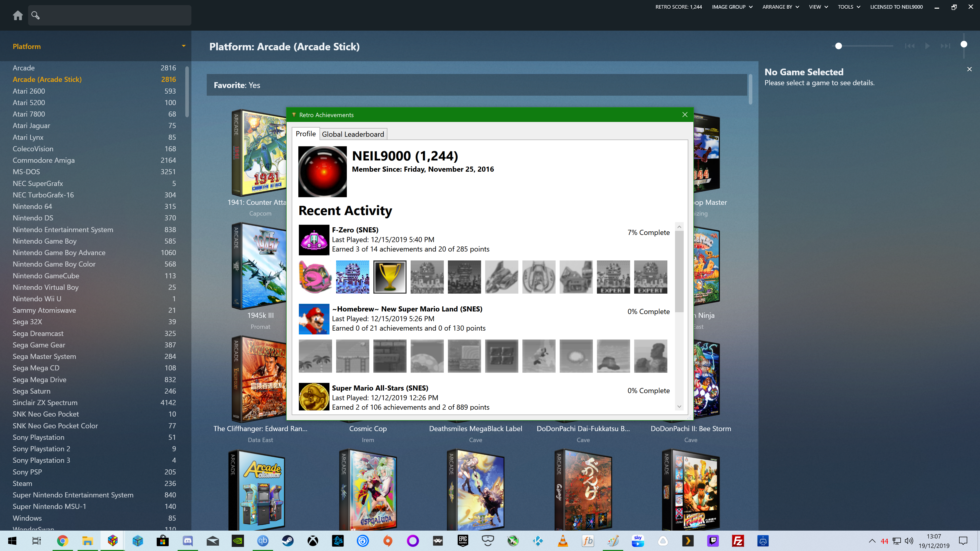Open Google Chrome from the taskbar

62,541
